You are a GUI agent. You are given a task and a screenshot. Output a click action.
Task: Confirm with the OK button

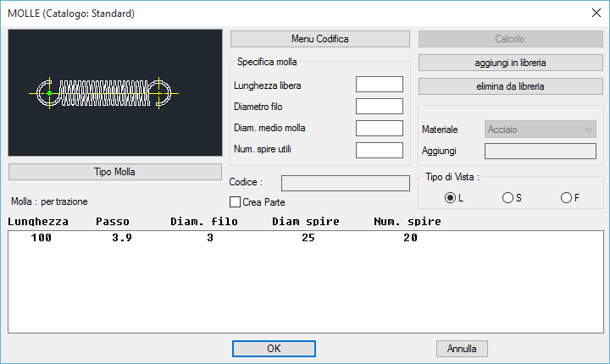click(x=274, y=349)
